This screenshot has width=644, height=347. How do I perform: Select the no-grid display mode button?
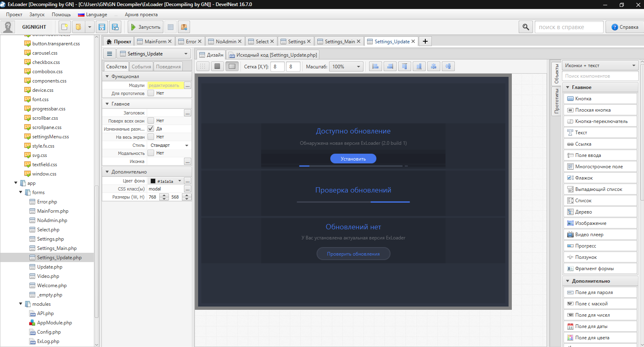click(x=232, y=66)
